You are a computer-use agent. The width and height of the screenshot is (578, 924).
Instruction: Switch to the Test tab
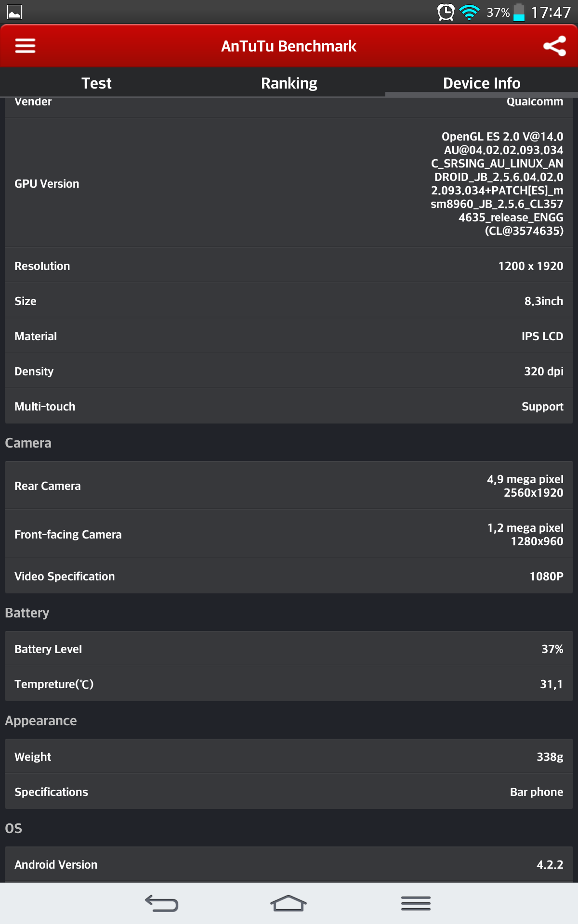click(96, 83)
